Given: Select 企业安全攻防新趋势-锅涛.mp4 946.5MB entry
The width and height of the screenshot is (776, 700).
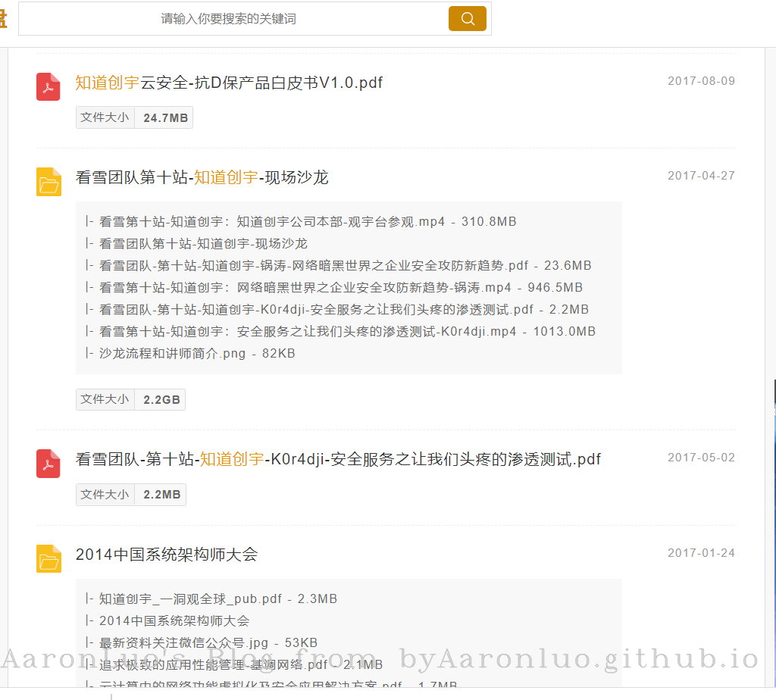Looking at the screenshot, I should pyautogui.click(x=340, y=288).
